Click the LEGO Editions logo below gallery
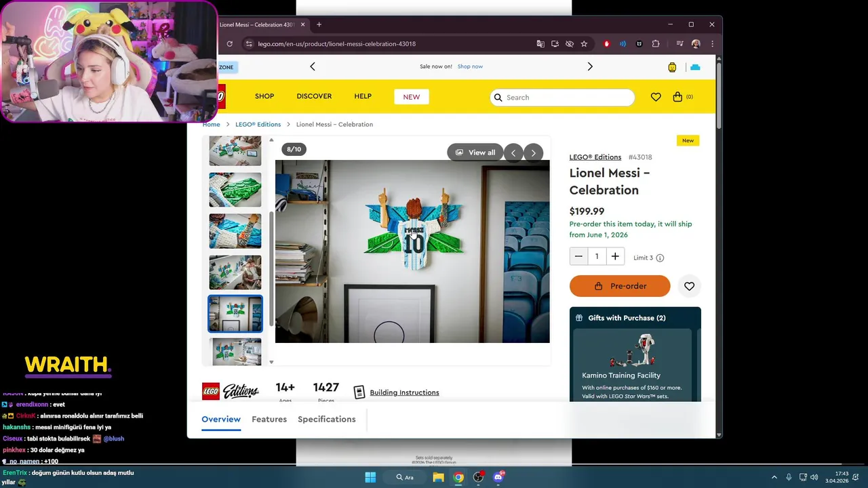The height and width of the screenshot is (488, 868). (x=231, y=391)
